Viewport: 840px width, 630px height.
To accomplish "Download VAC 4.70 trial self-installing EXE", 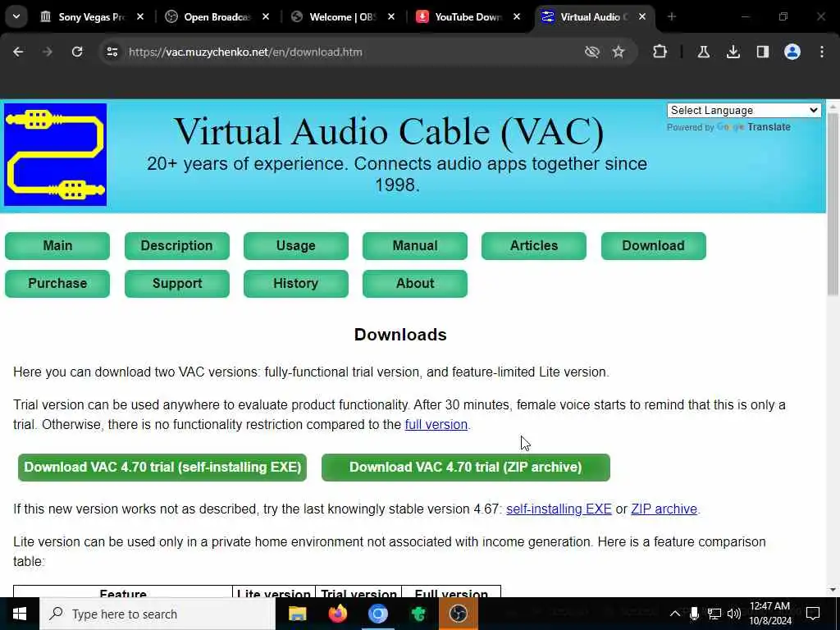I will pos(162,468).
